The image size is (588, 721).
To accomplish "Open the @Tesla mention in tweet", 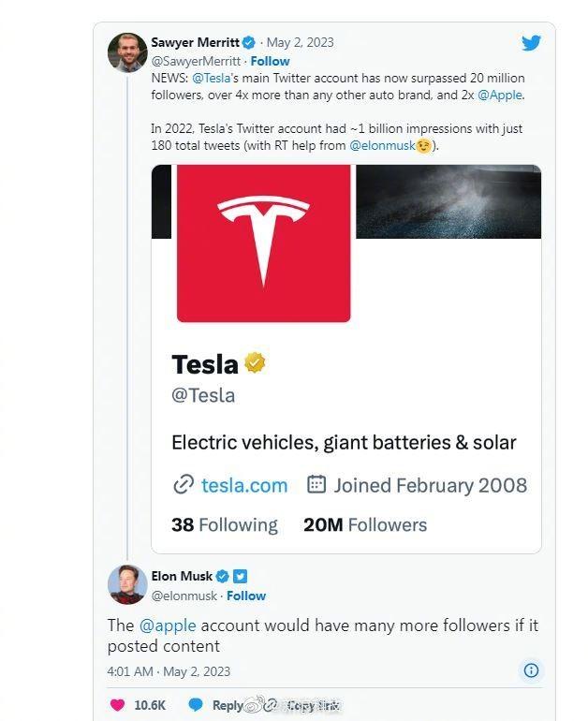I will click(x=211, y=79).
